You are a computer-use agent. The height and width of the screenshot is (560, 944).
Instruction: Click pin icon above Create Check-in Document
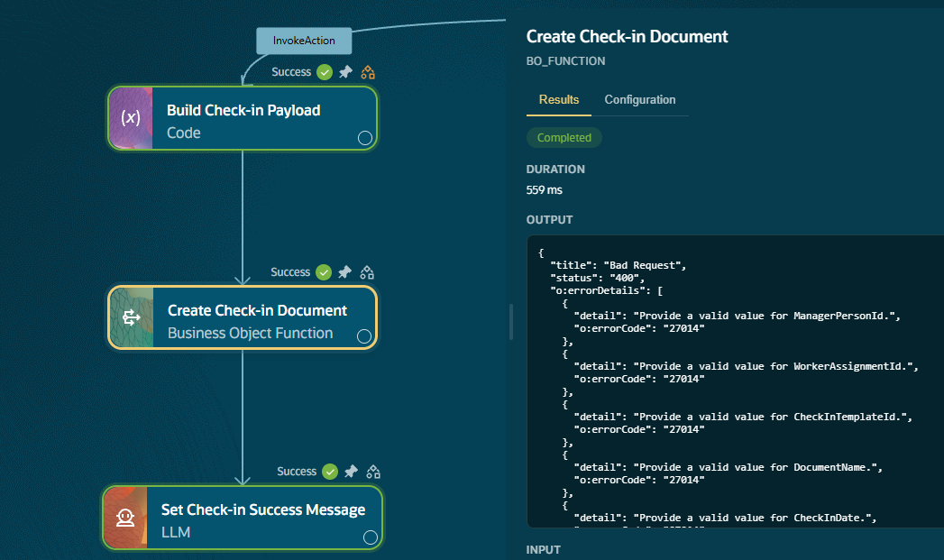[x=344, y=272]
